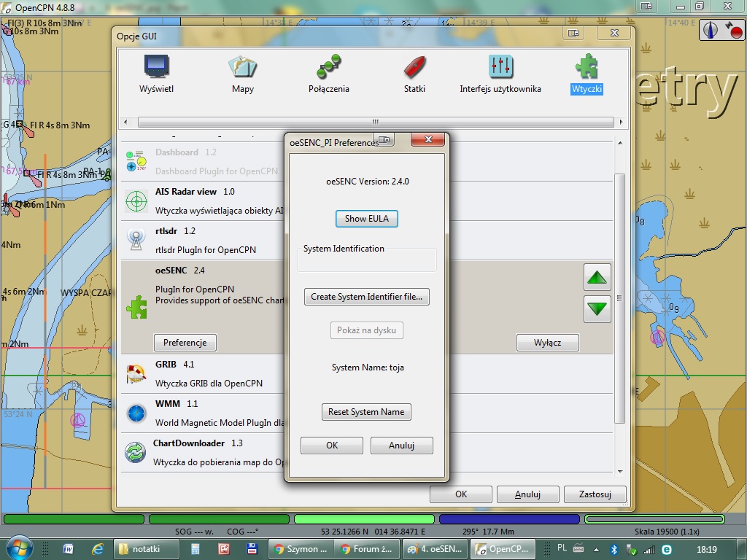Click the COG course readout

[x=242, y=532]
